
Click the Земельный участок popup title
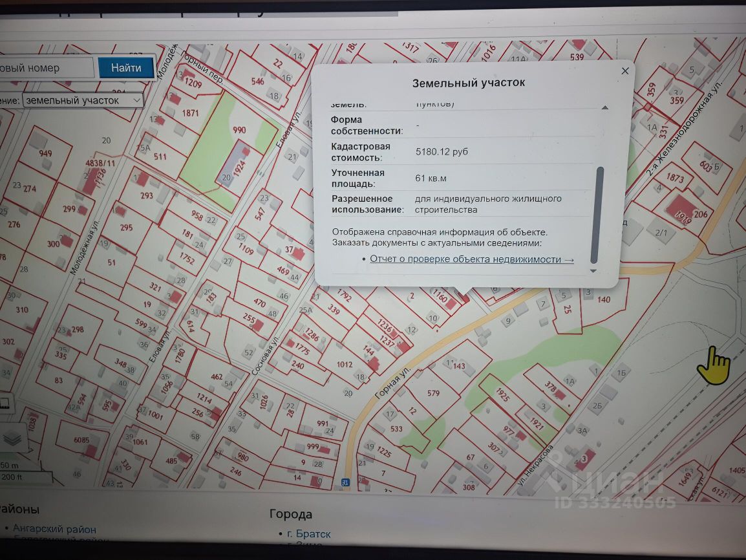(x=468, y=83)
